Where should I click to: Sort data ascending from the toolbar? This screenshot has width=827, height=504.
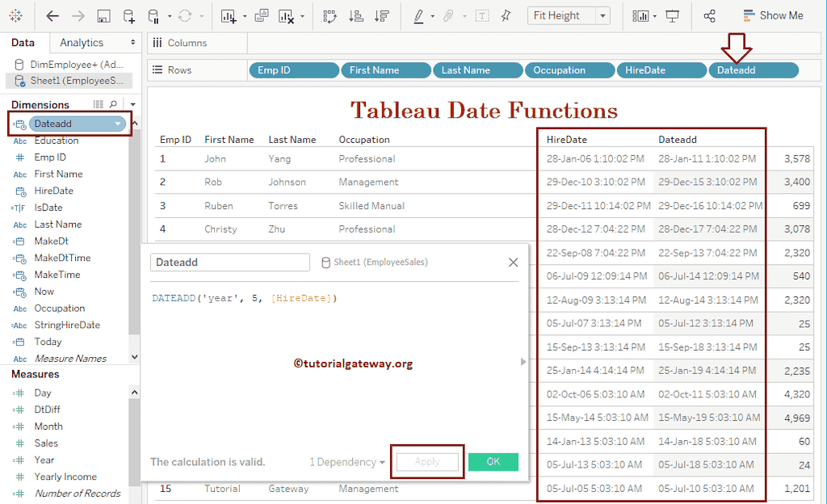pos(355,15)
